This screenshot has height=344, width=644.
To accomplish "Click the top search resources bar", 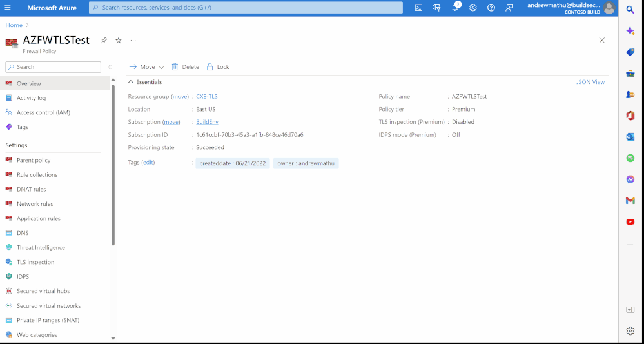I will point(246,7).
